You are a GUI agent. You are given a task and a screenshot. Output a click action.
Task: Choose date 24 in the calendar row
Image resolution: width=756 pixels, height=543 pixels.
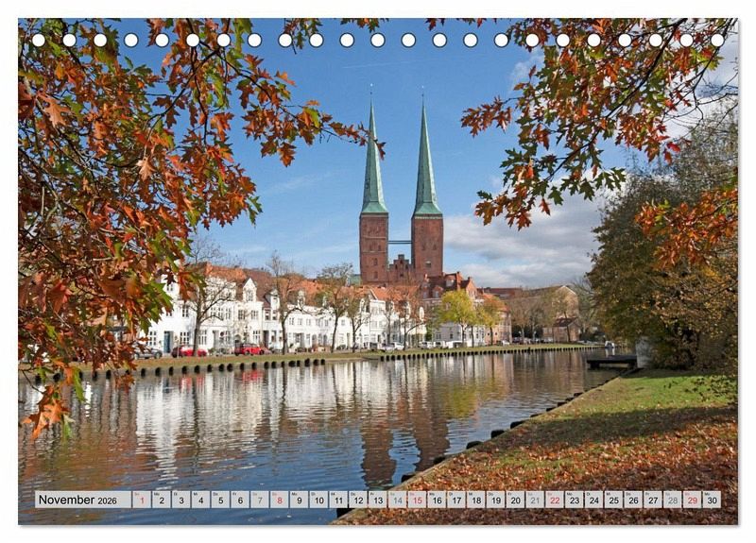[594, 500]
